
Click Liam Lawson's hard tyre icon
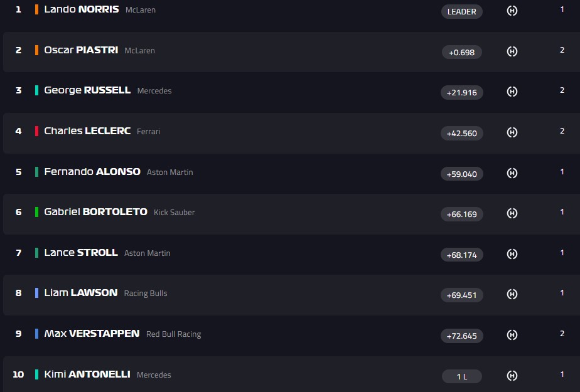pos(512,294)
